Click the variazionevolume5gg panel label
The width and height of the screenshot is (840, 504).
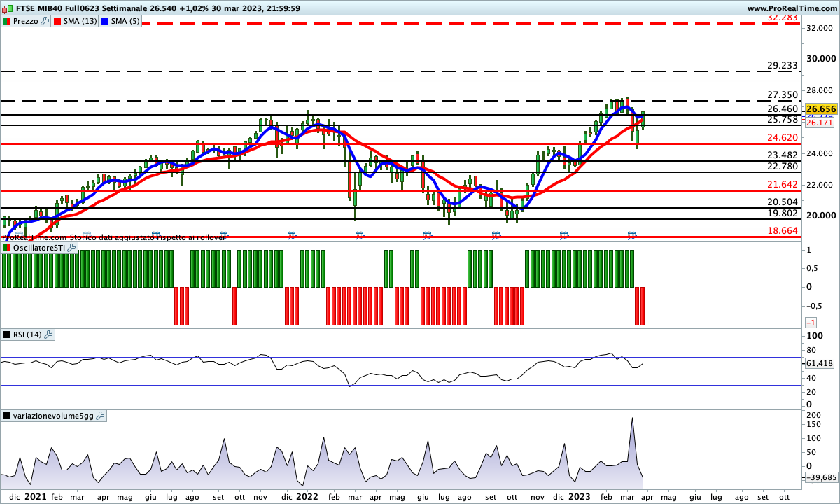pos(53,416)
